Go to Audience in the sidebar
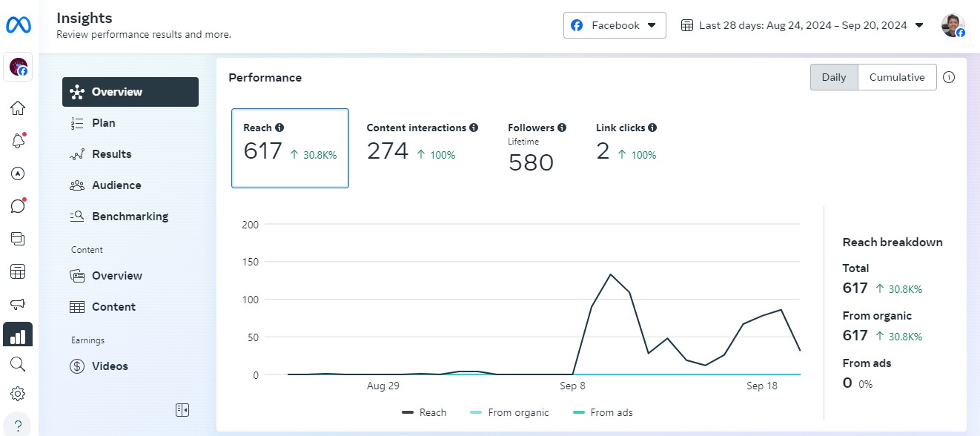The width and height of the screenshot is (980, 436). pyautogui.click(x=116, y=185)
